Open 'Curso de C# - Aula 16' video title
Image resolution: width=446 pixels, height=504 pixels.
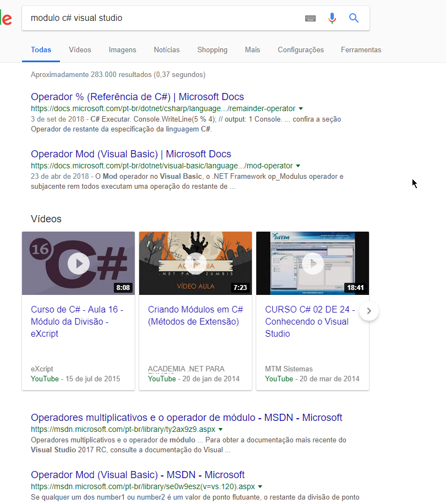click(x=77, y=321)
